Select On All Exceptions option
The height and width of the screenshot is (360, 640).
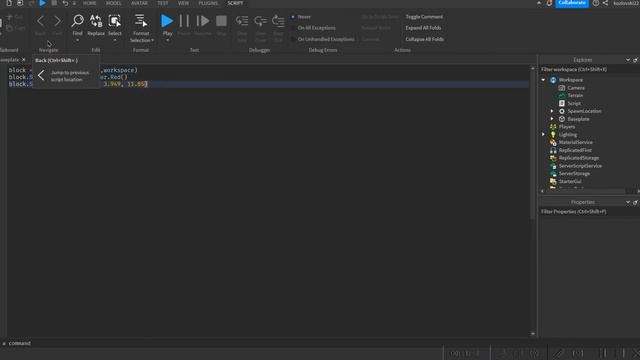coord(293,28)
